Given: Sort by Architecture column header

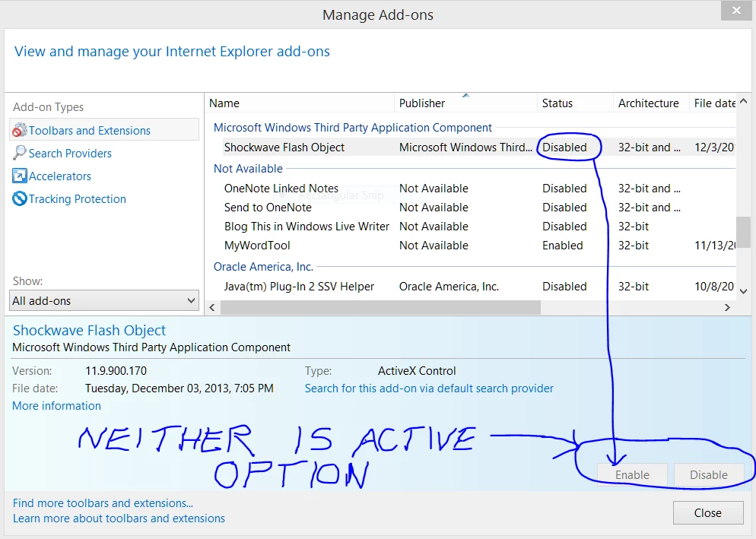Looking at the screenshot, I should pyautogui.click(x=651, y=103).
